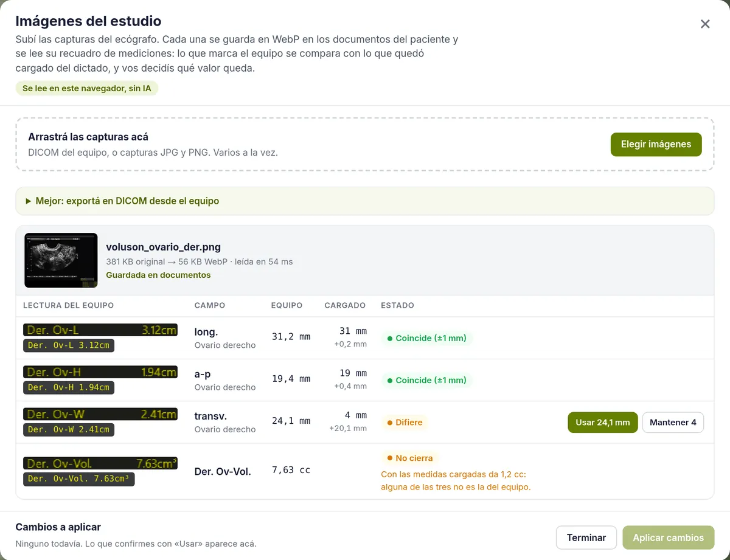Click the Cambios a aplicar heading
The height and width of the screenshot is (560, 730).
click(x=58, y=527)
